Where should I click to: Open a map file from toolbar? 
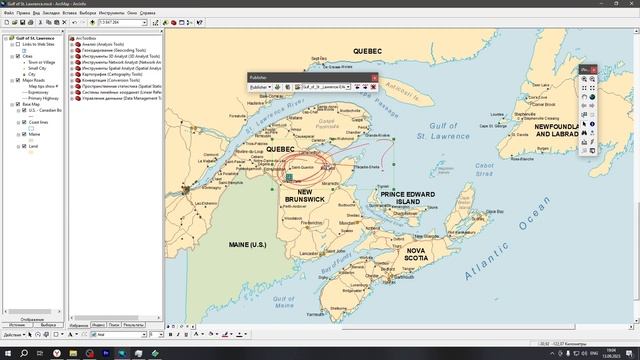pyautogui.click(x=14, y=22)
